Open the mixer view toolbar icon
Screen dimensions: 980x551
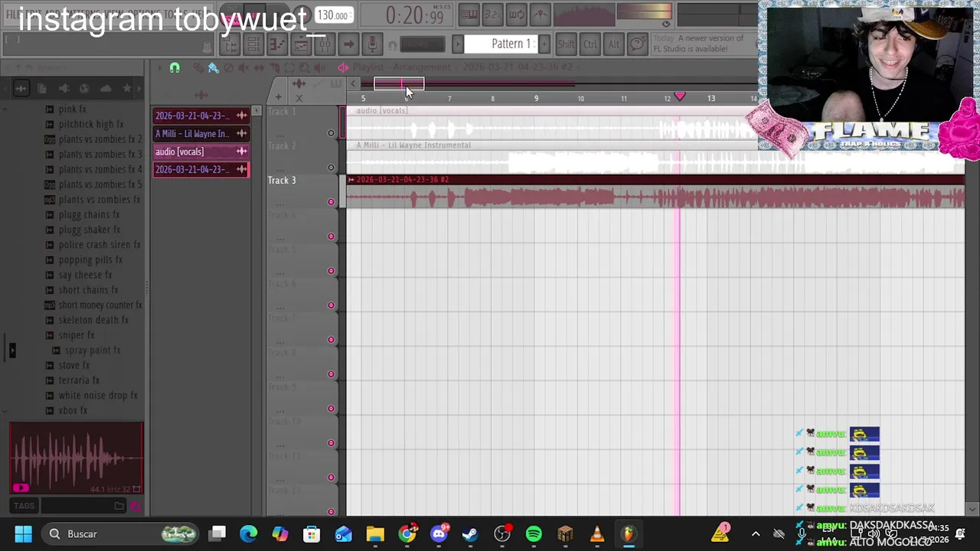(325, 44)
